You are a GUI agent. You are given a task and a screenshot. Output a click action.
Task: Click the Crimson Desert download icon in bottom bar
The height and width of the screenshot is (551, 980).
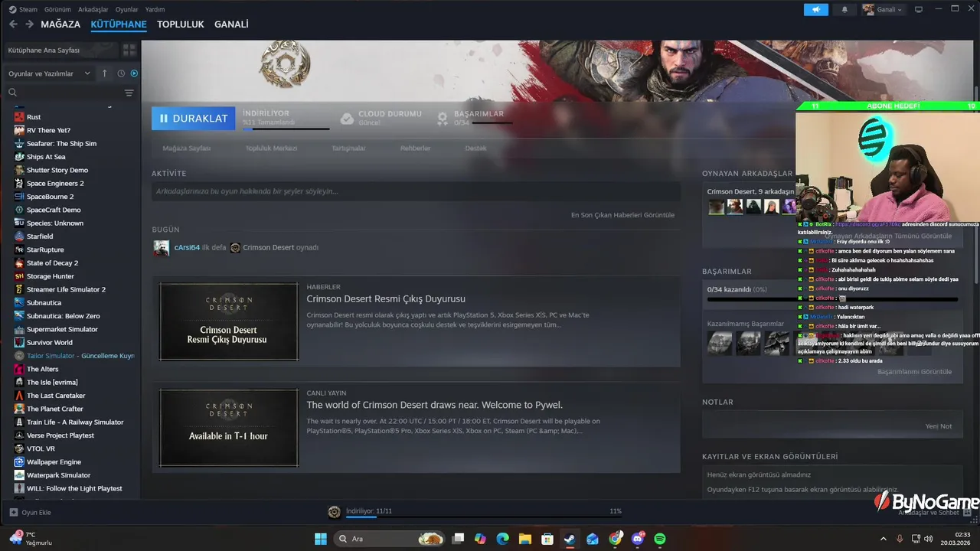click(334, 512)
